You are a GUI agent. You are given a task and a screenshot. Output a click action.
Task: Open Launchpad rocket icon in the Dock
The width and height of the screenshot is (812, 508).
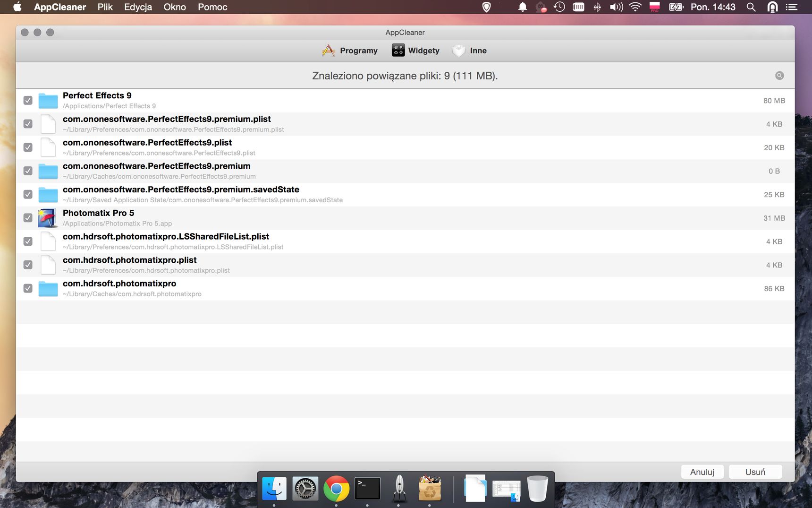click(399, 488)
